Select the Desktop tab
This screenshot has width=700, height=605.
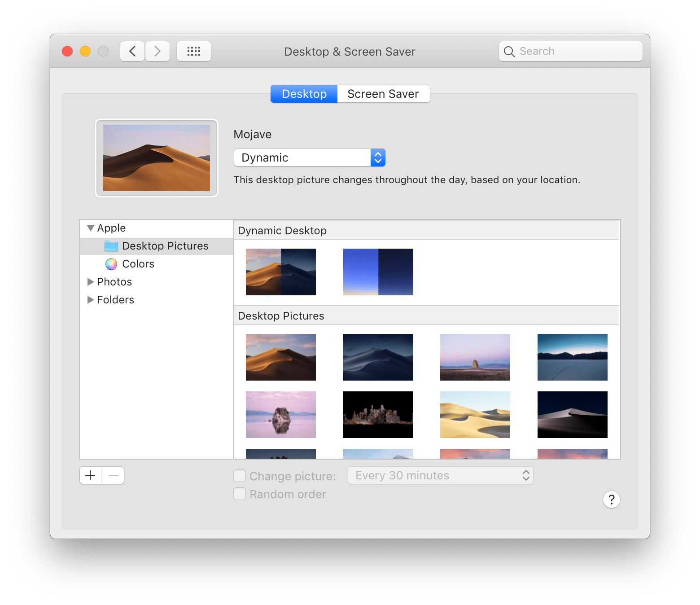pyautogui.click(x=304, y=94)
